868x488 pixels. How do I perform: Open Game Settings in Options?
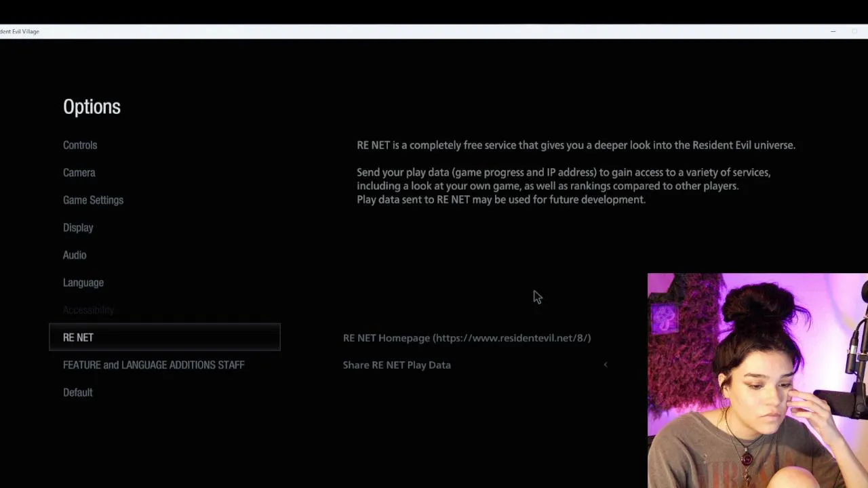[x=93, y=200]
